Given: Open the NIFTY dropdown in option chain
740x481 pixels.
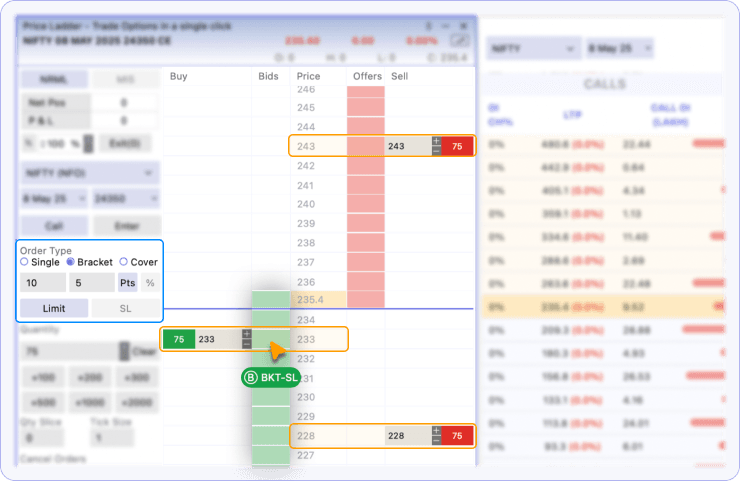Looking at the screenshot, I should pos(533,49).
